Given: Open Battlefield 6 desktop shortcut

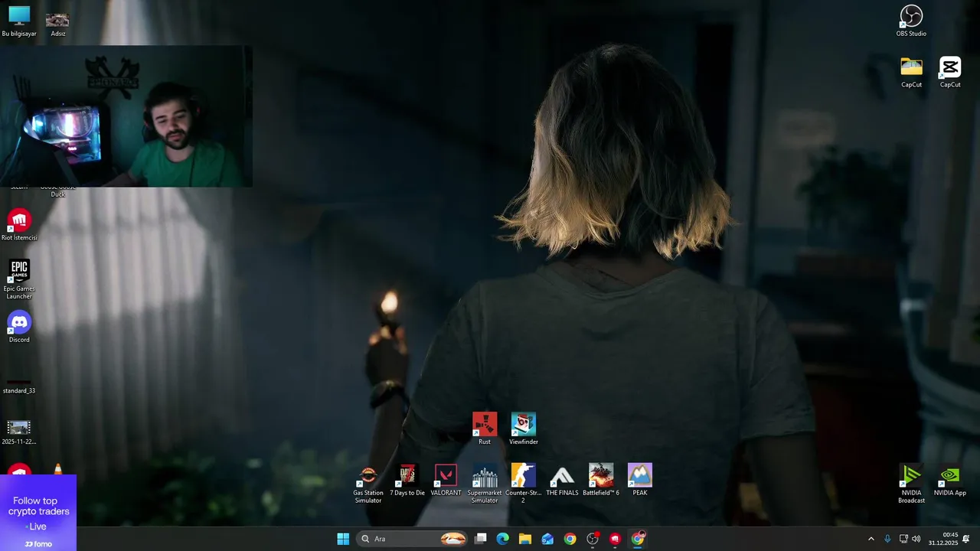Looking at the screenshot, I should coord(601,480).
